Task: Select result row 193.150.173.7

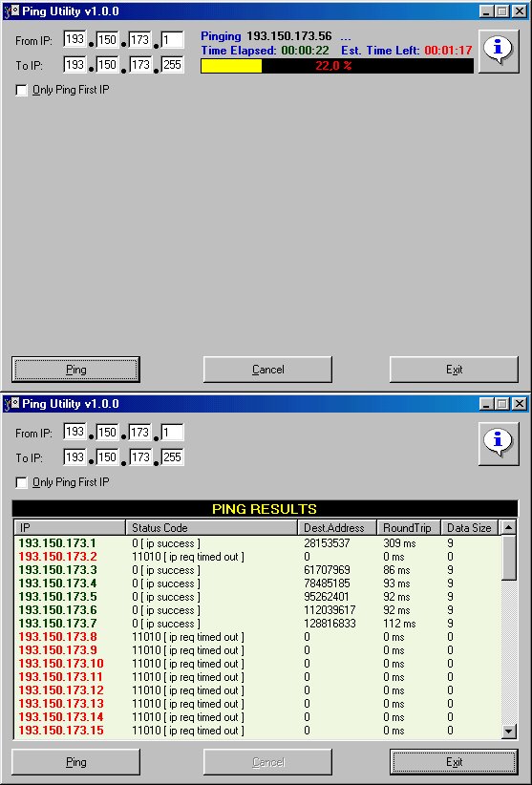Action: (257, 624)
